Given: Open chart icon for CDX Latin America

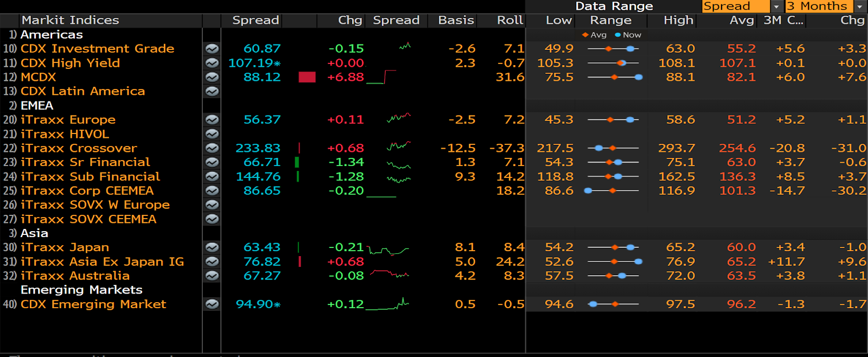Looking at the screenshot, I should 212,91.
